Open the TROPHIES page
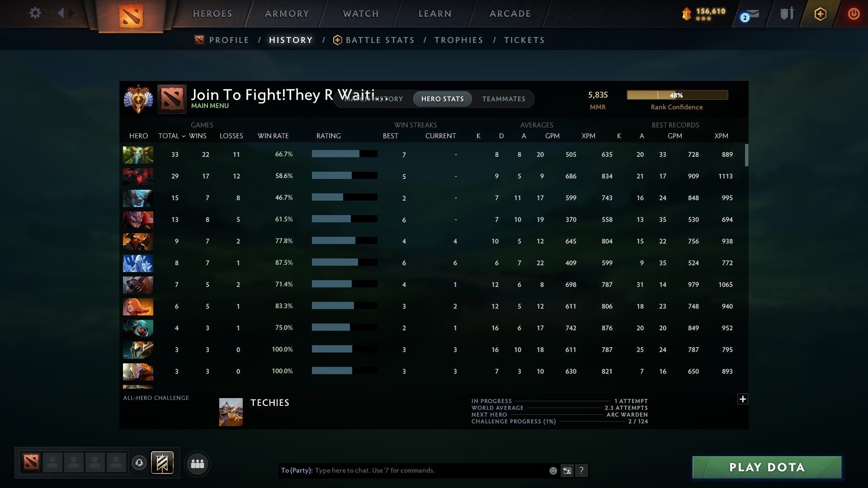868x488 pixels. (458, 40)
